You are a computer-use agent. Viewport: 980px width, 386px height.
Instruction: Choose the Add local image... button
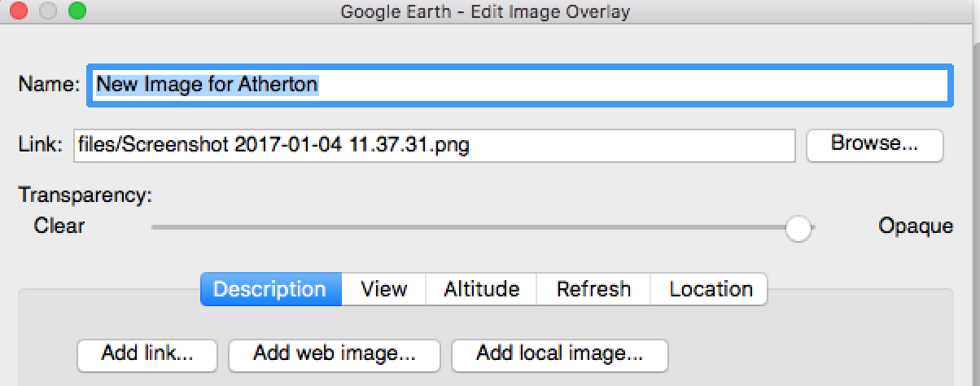click(559, 354)
